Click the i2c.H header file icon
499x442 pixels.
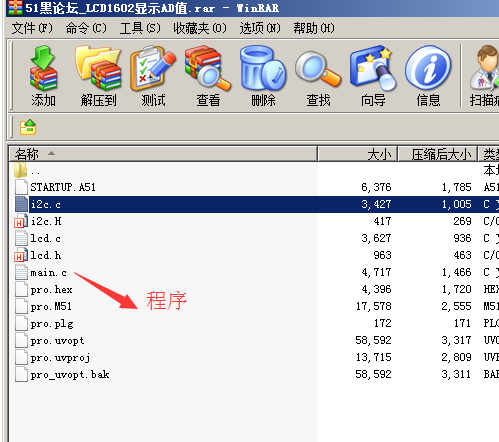tap(21, 221)
